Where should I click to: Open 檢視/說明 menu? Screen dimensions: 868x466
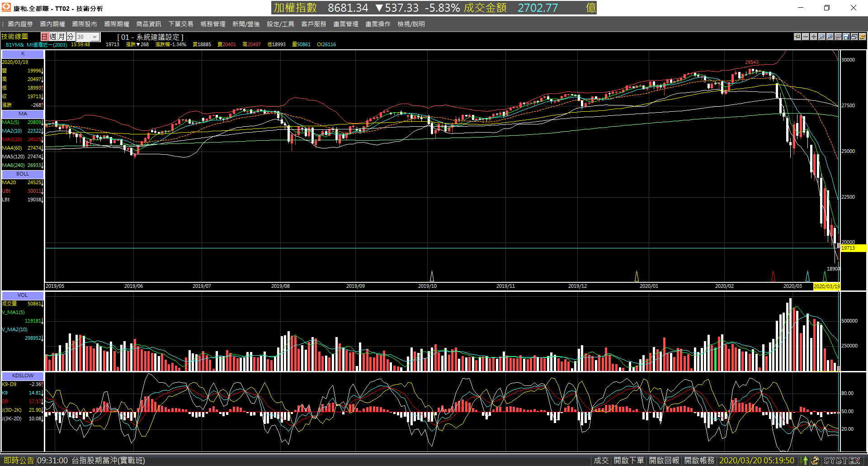coord(411,24)
